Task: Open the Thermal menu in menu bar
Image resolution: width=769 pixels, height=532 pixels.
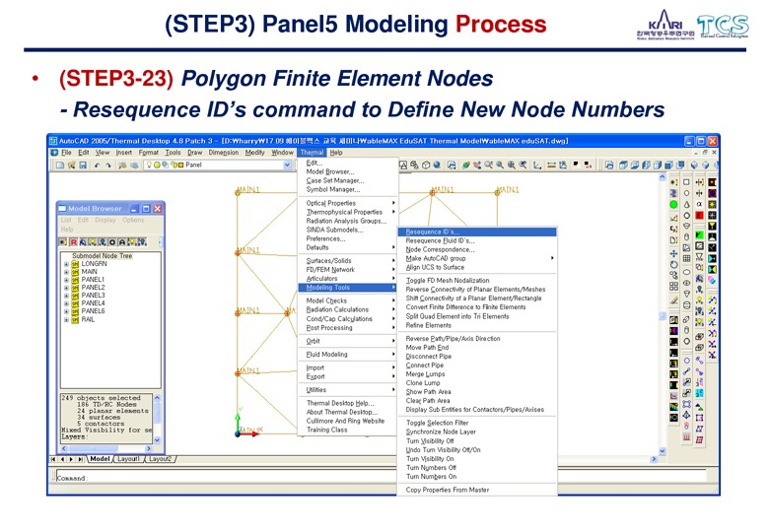Action: point(312,153)
